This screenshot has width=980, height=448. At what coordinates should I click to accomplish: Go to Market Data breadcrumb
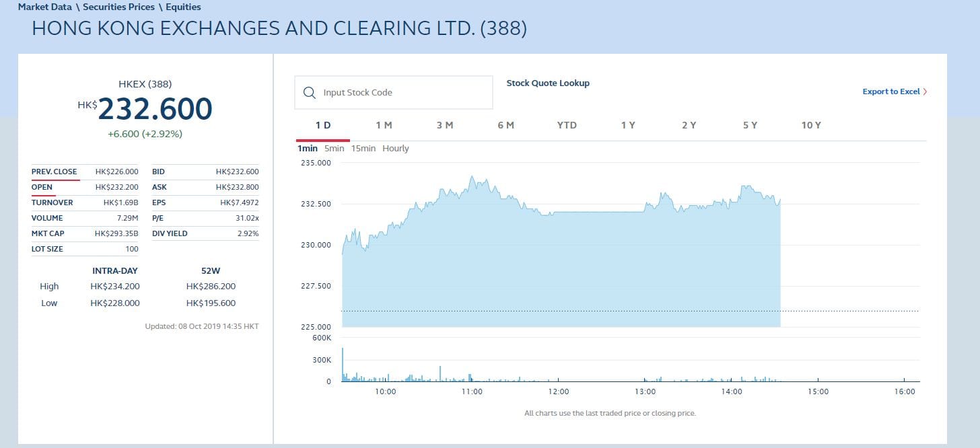click(45, 7)
